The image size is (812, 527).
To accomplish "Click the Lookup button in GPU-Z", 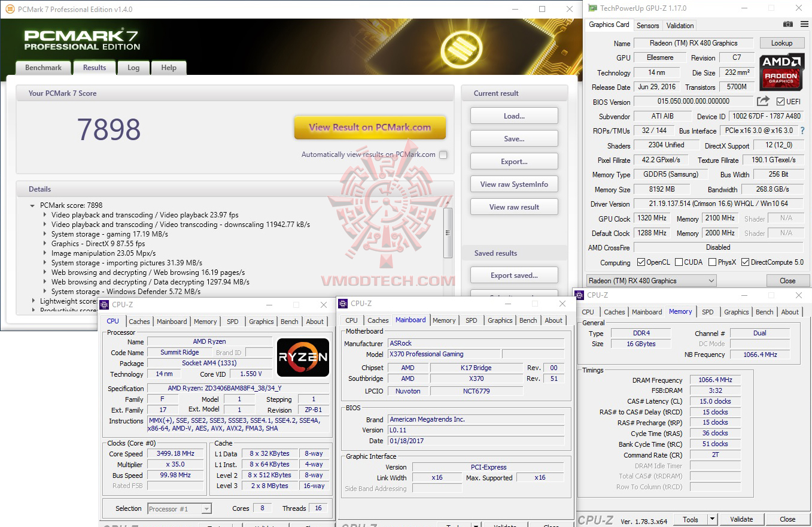I will coord(782,43).
